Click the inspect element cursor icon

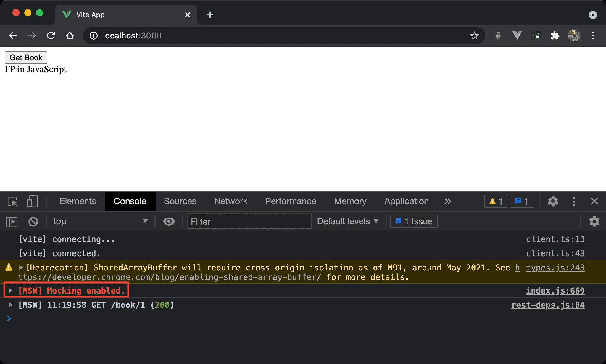point(12,200)
